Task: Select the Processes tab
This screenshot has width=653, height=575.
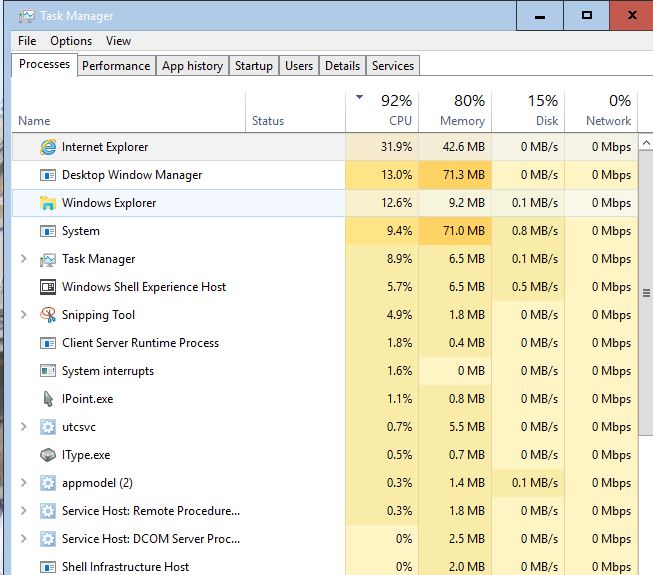Action: point(45,64)
